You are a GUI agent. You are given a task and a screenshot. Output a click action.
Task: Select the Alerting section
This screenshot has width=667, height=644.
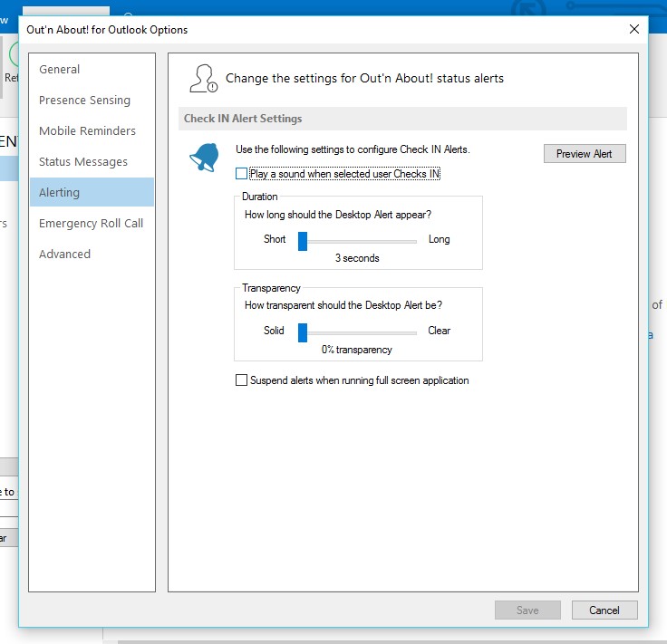click(92, 192)
